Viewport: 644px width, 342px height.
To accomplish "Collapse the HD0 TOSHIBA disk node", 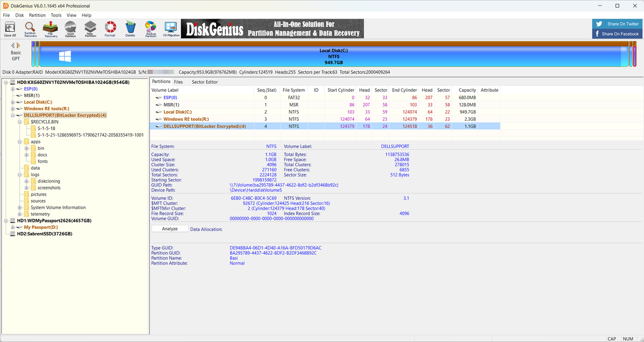I will [x=6, y=82].
